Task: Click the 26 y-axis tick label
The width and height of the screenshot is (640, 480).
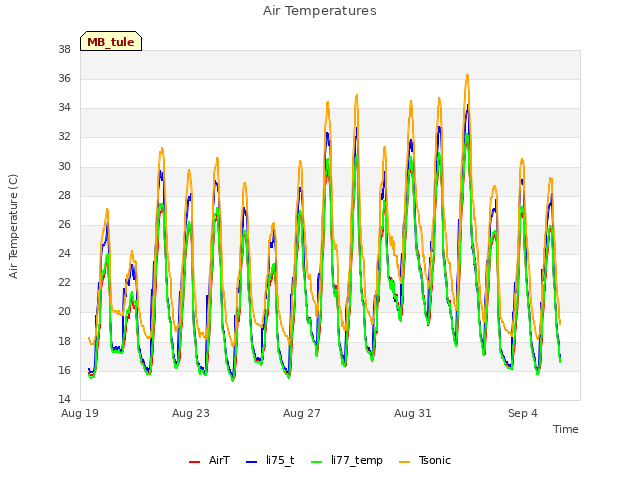Action: point(64,224)
